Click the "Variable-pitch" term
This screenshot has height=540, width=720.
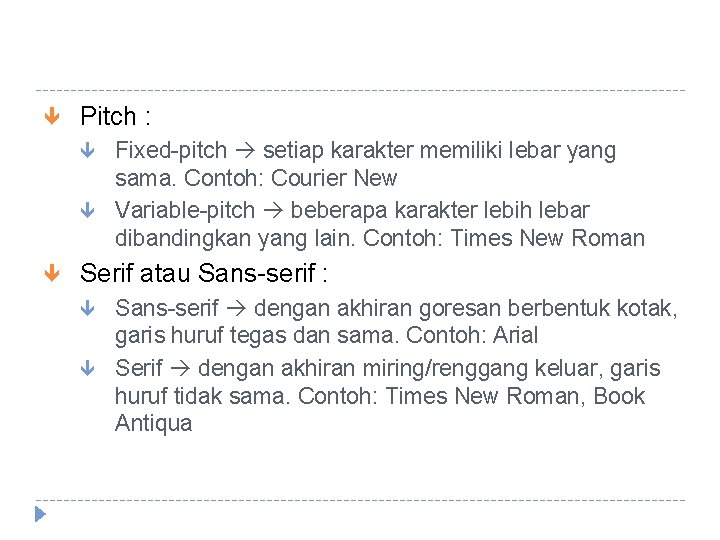point(186,210)
